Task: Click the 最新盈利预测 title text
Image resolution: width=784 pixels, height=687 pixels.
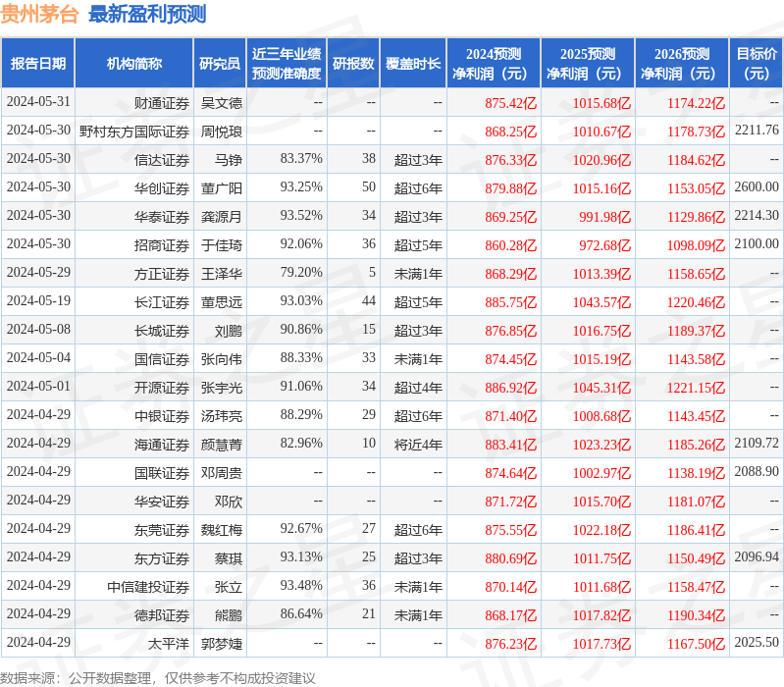Action: [147, 14]
